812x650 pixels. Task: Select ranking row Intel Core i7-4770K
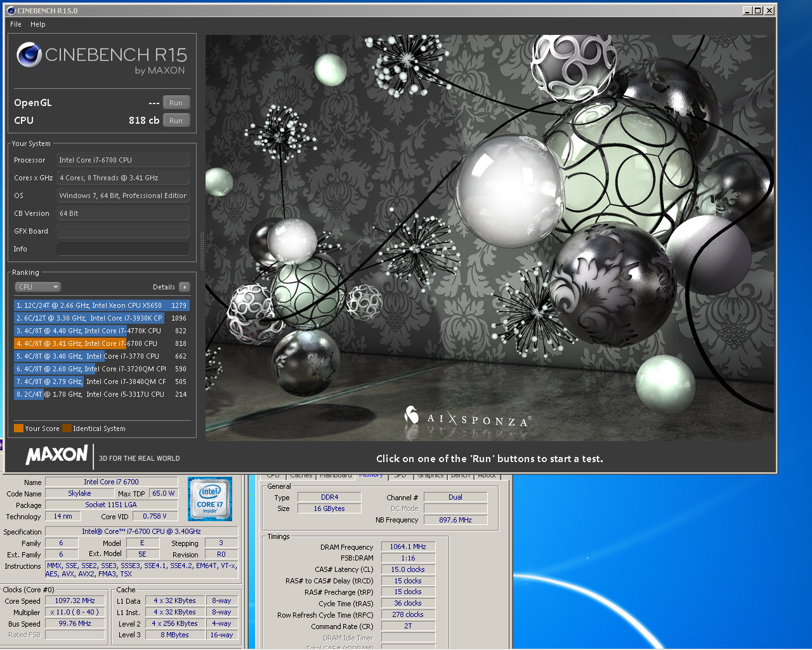pyautogui.click(x=101, y=331)
